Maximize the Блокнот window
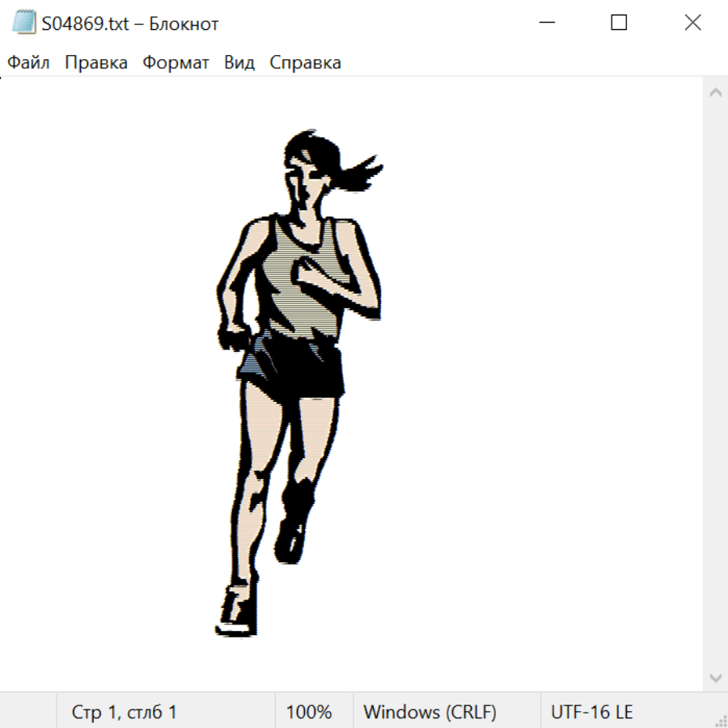This screenshot has height=728, width=728. tap(619, 23)
